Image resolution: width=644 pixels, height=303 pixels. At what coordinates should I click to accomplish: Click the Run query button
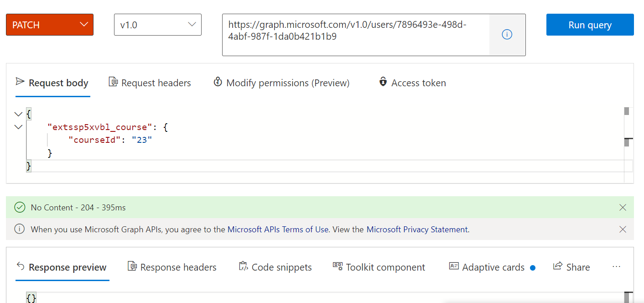(590, 25)
